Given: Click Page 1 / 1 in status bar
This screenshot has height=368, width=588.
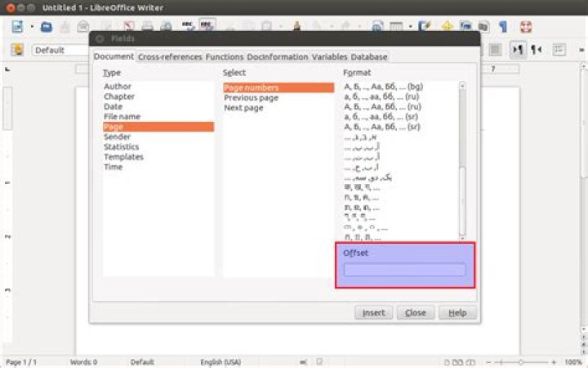Looking at the screenshot, I should click(x=21, y=362).
